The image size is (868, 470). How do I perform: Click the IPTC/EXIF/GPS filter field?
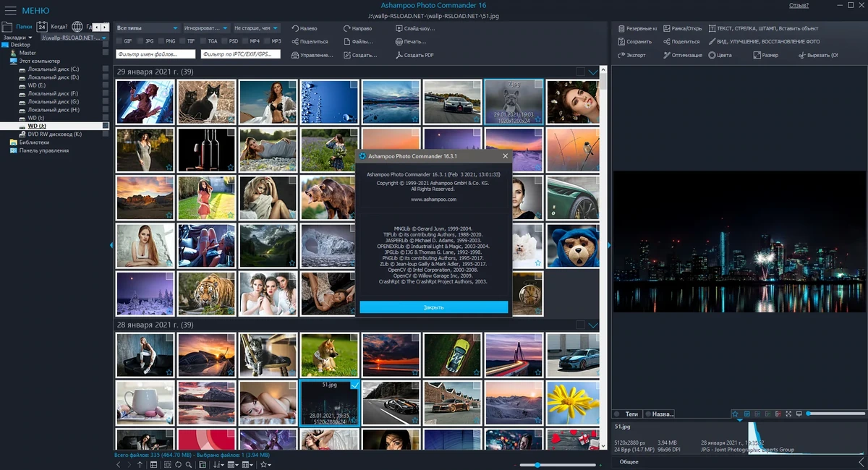(241, 54)
